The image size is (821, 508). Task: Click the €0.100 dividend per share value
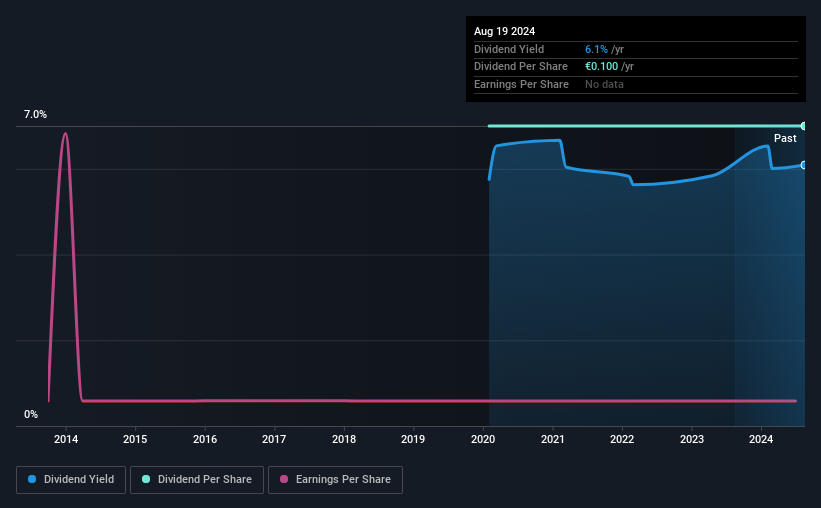coord(602,67)
